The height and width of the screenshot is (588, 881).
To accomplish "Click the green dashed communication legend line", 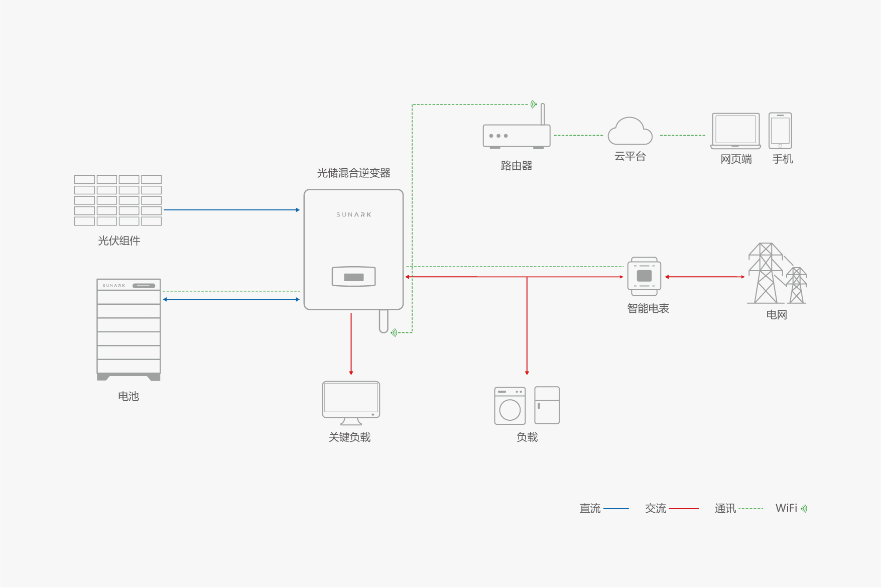I will coord(750,509).
